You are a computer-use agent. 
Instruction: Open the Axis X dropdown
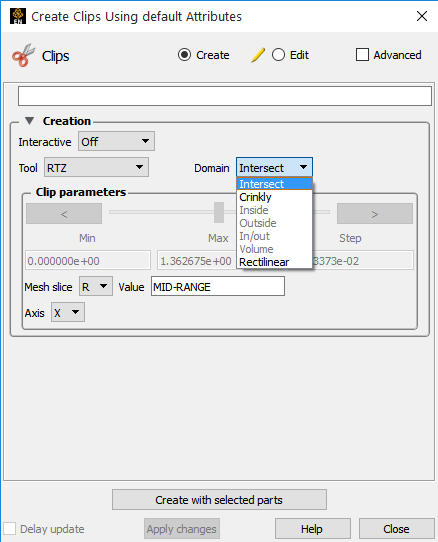click(68, 312)
